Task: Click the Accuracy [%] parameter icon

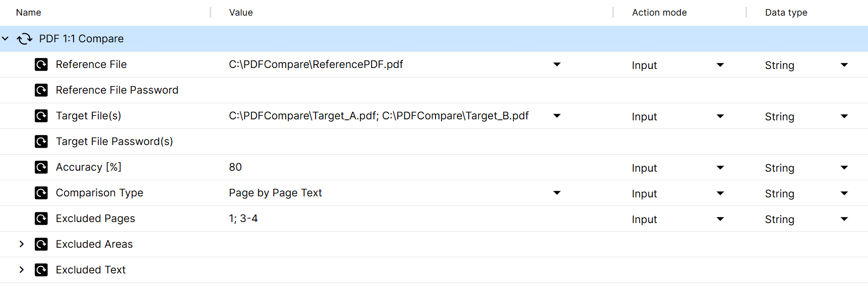Action: (41, 167)
